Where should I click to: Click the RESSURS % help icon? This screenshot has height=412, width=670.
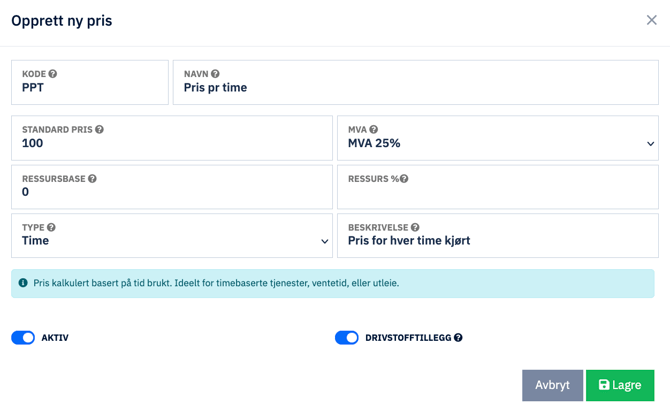point(404,179)
